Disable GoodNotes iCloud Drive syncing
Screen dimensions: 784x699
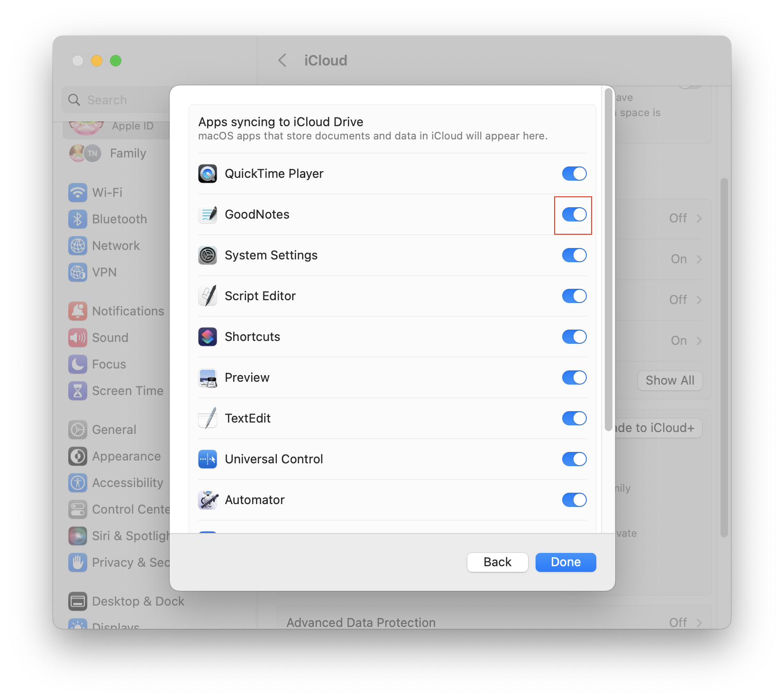(x=574, y=214)
